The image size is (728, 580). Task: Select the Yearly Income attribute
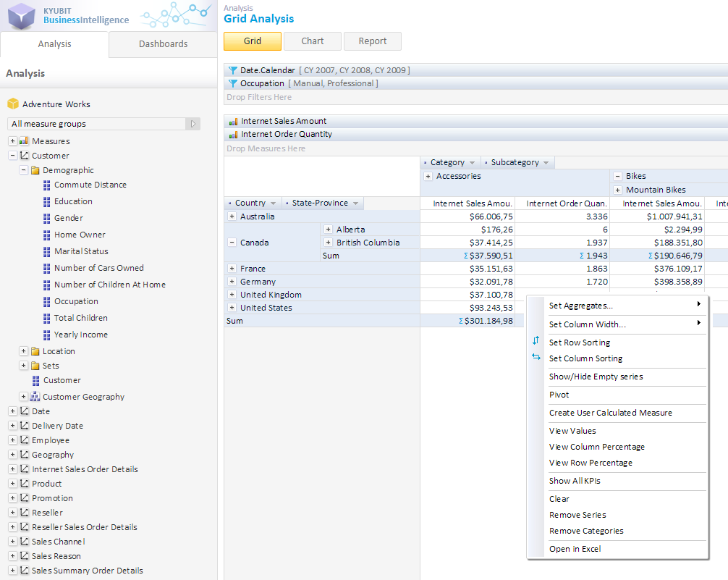pos(80,335)
